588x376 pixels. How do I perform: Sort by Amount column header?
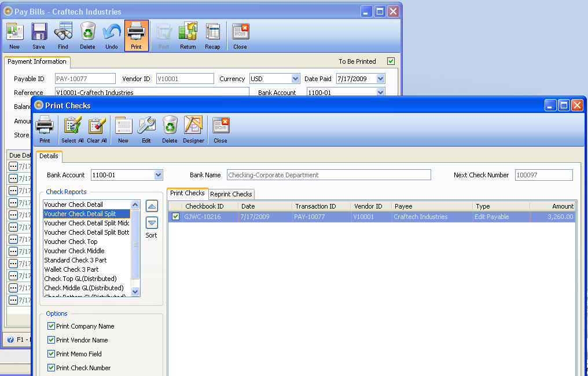(x=552, y=206)
